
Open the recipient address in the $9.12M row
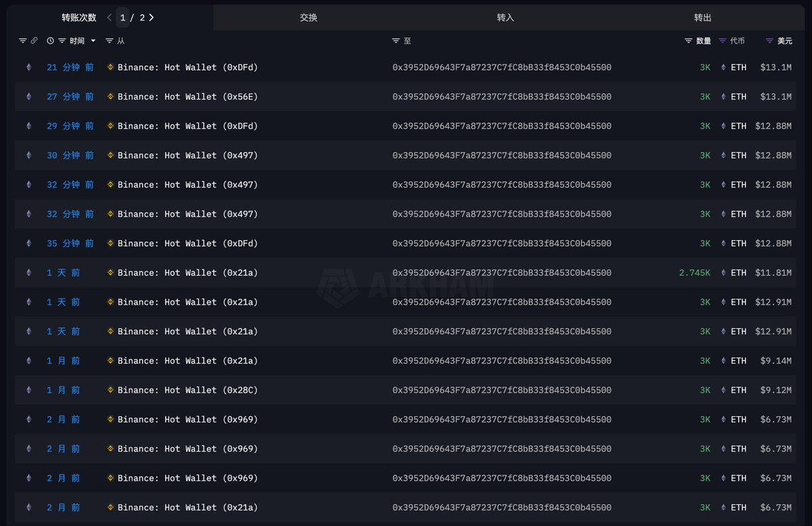(502, 390)
